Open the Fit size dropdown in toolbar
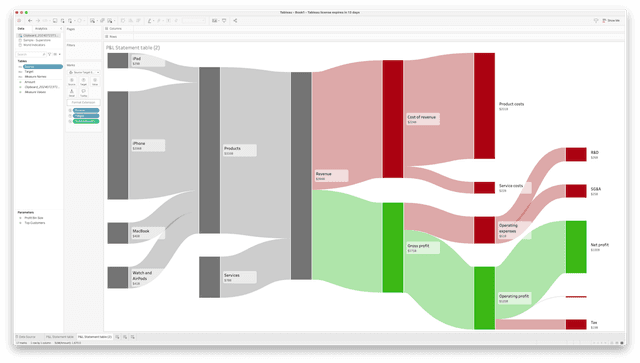The image size is (640, 363). (193, 20)
